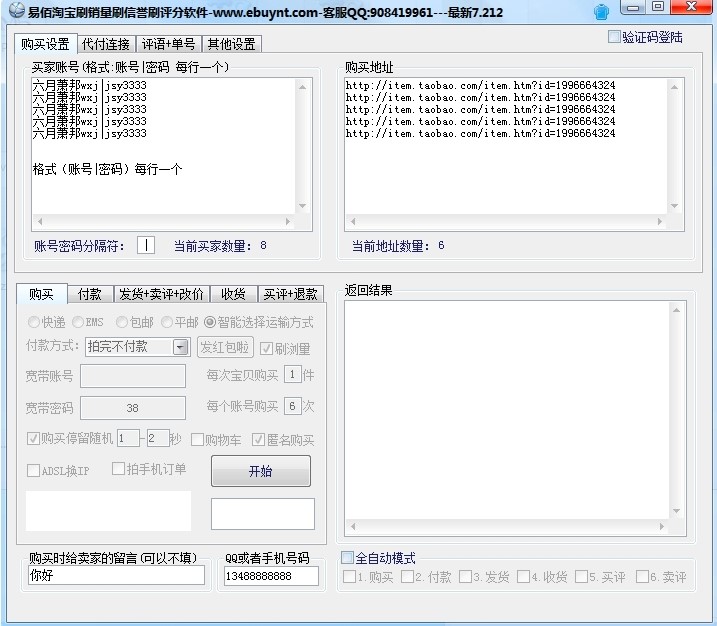Select 快递 shipping radio button
The height and width of the screenshot is (626, 717).
click(x=33, y=322)
